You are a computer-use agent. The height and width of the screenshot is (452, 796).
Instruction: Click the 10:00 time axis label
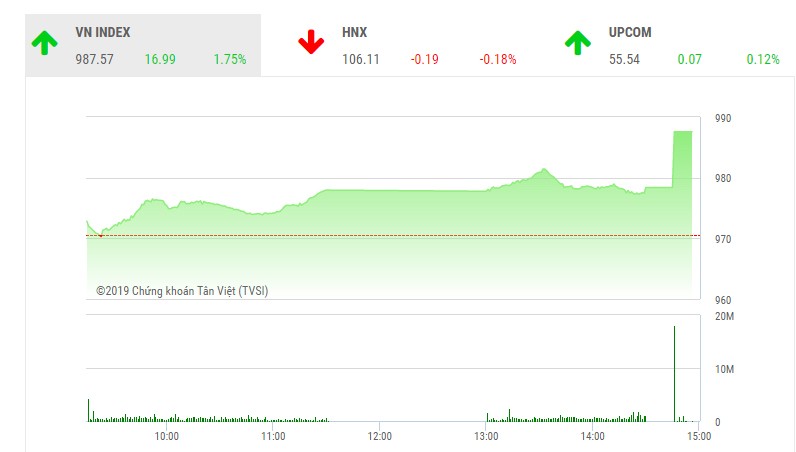[x=167, y=436]
